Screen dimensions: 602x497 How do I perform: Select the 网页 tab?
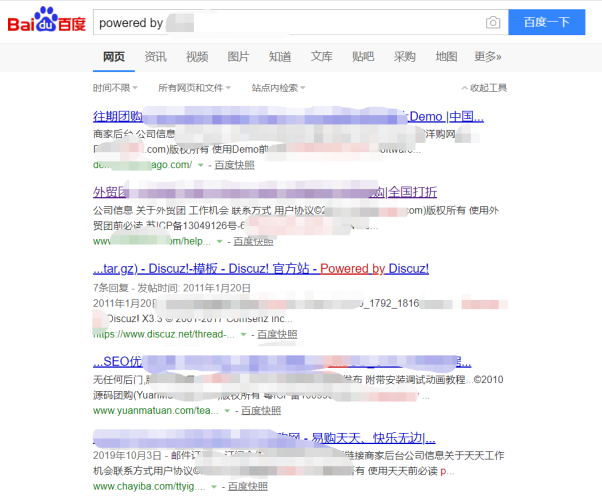(114, 57)
